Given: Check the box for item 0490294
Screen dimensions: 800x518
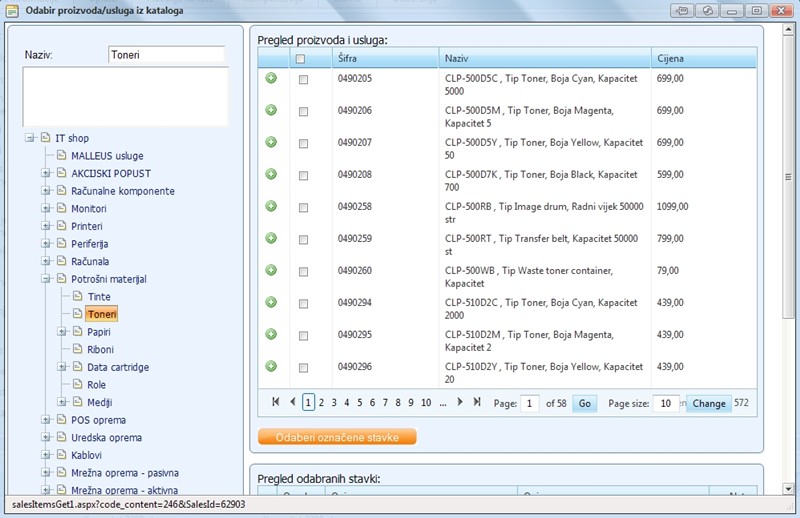Looking at the screenshot, I should tap(304, 304).
